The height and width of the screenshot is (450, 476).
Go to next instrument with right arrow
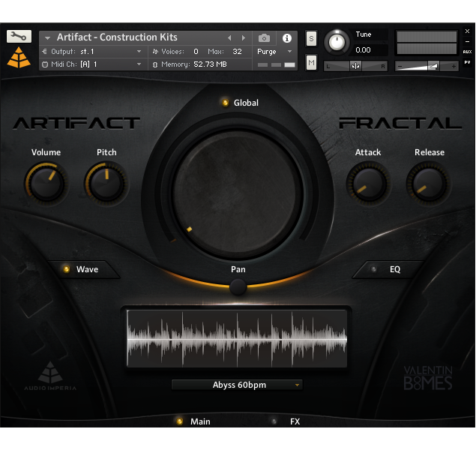243,38
